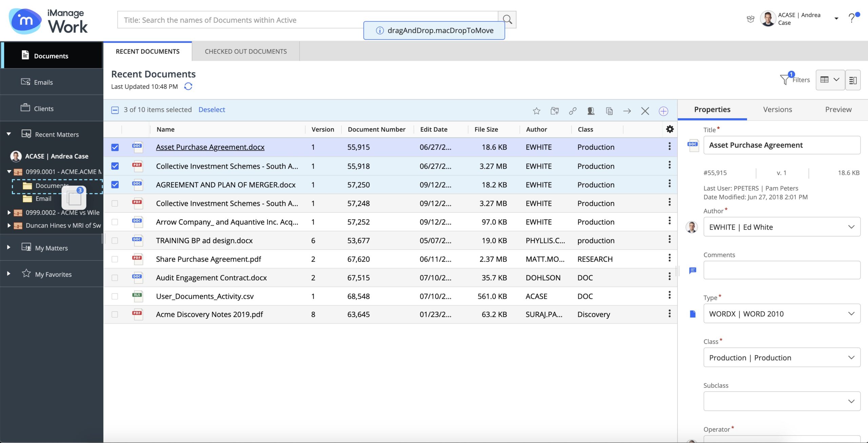
Task: Open Emails in the sidebar
Action: pyautogui.click(x=52, y=82)
